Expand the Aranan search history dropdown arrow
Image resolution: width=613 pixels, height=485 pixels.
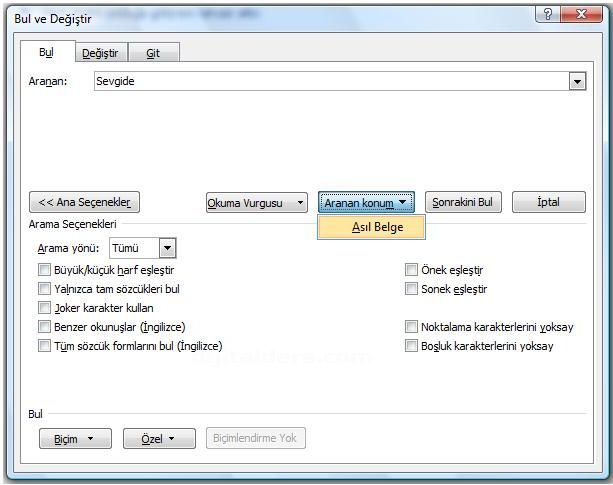pos(577,82)
